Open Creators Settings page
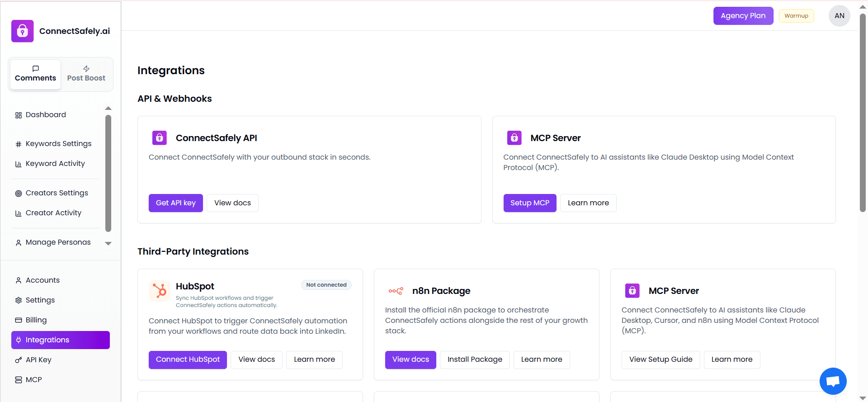 pyautogui.click(x=57, y=193)
